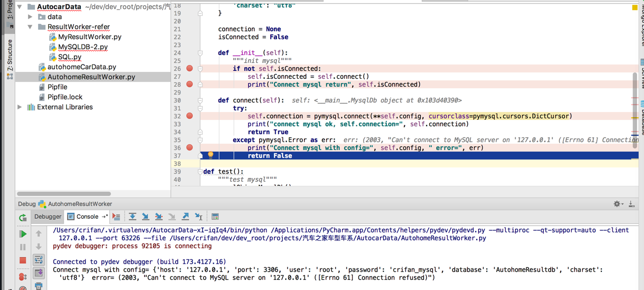
Task: Click print console output icon
Action: (39, 286)
